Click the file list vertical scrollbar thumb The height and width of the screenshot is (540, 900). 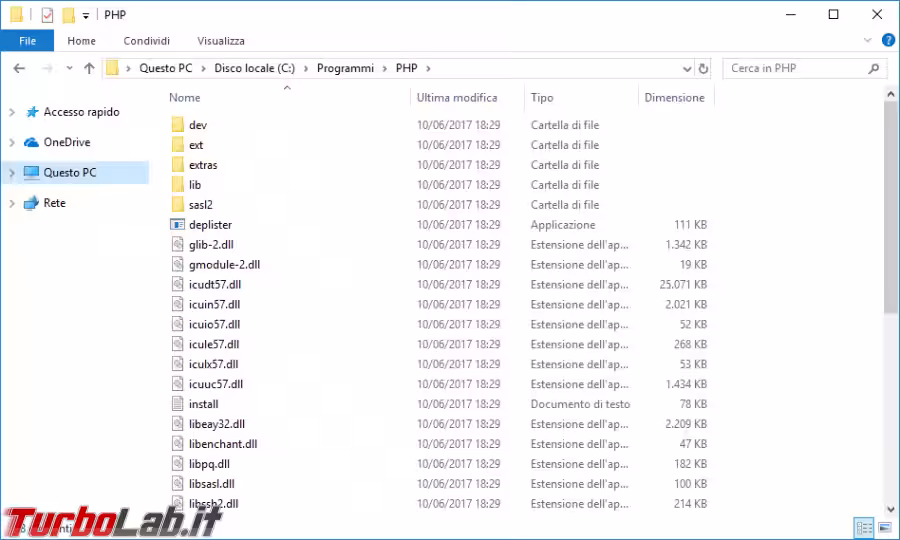(x=890, y=208)
